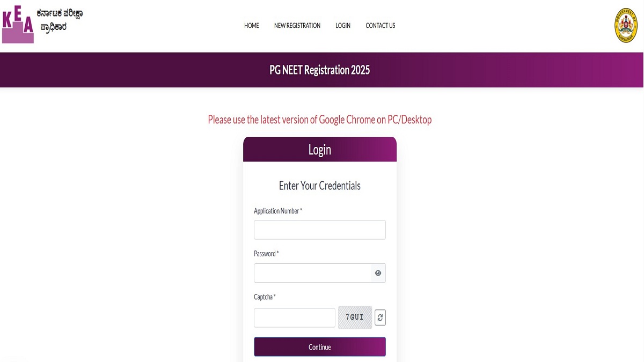Click the Login card header
Image resolution: width=644 pixels, height=362 pixels.
point(320,150)
